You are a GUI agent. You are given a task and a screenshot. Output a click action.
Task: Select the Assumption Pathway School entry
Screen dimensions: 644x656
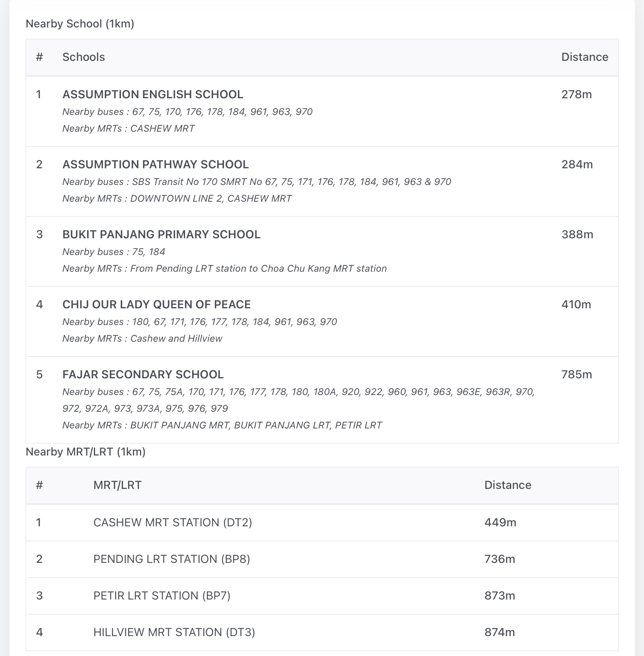pyautogui.click(x=156, y=165)
